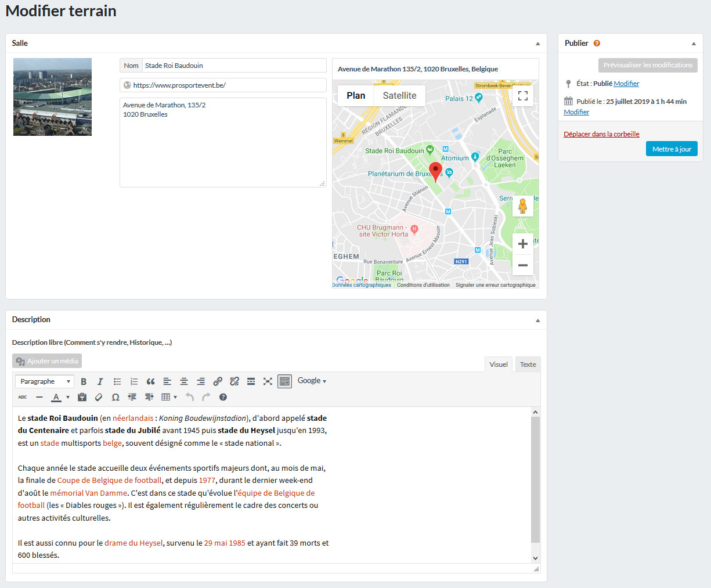Switch to the Visuel editor tab
The image size is (711, 588).
click(x=498, y=365)
